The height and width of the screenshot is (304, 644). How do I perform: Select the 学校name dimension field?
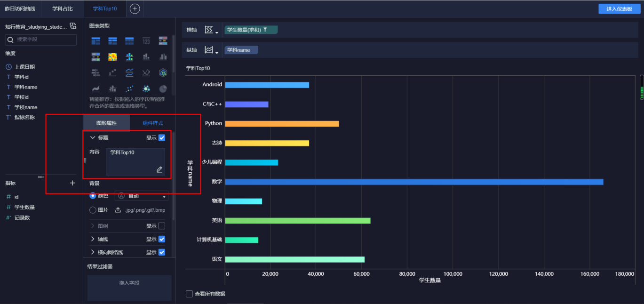(26, 107)
